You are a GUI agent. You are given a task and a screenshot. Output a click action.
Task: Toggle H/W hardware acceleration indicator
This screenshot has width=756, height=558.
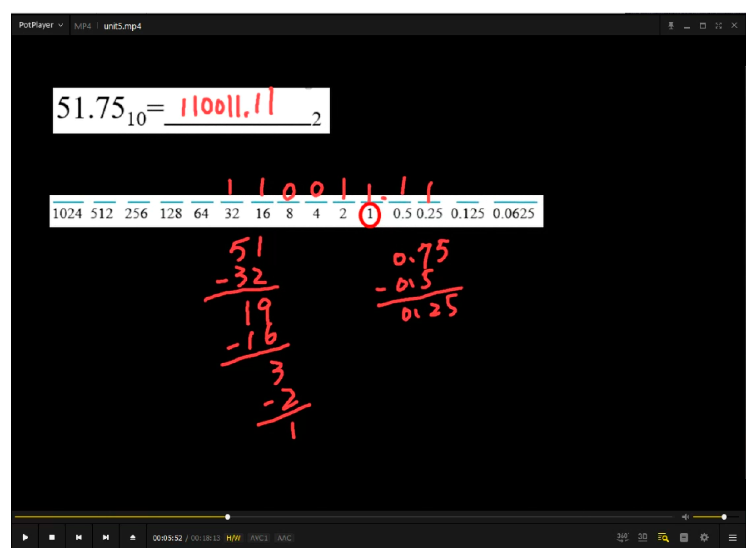pyautogui.click(x=233, y=538)
